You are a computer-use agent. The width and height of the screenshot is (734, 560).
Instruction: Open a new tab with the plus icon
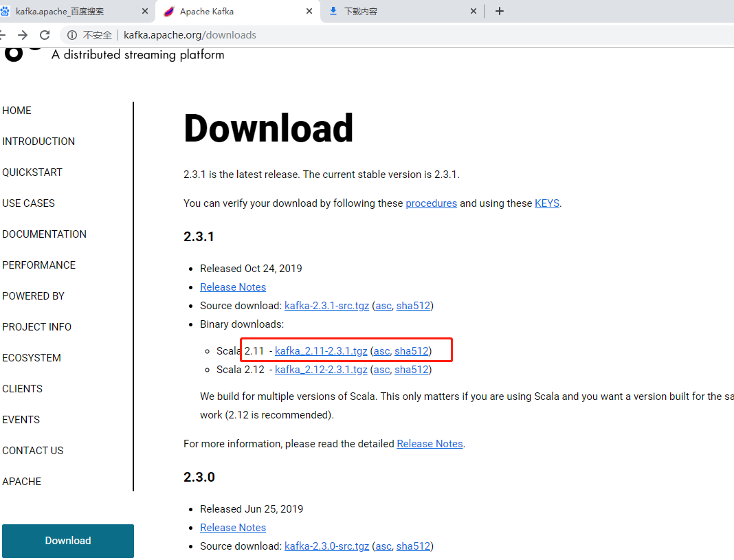point(500,11)
